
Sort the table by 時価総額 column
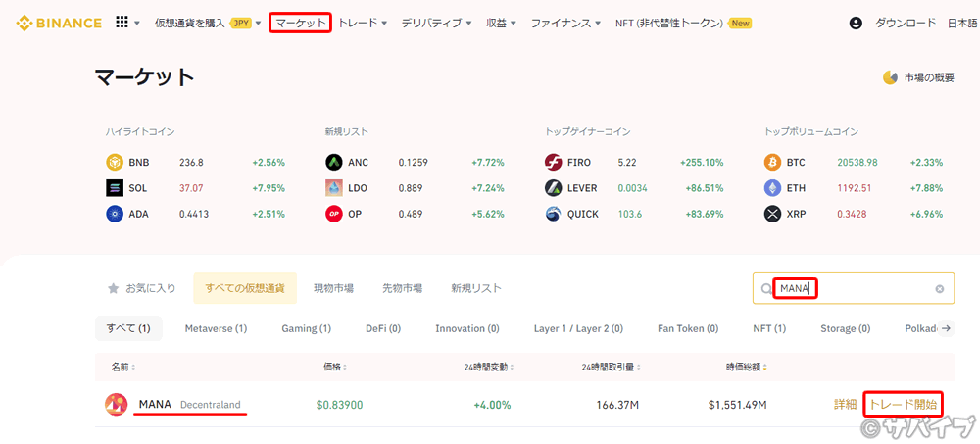pos(746,368)
